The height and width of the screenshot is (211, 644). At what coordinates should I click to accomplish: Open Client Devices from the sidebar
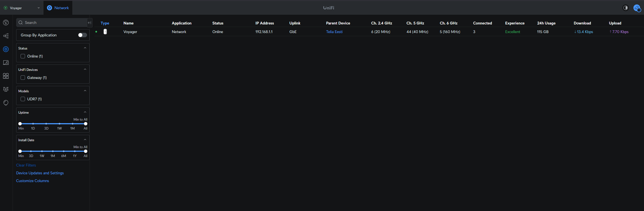[x=6, y=63]
